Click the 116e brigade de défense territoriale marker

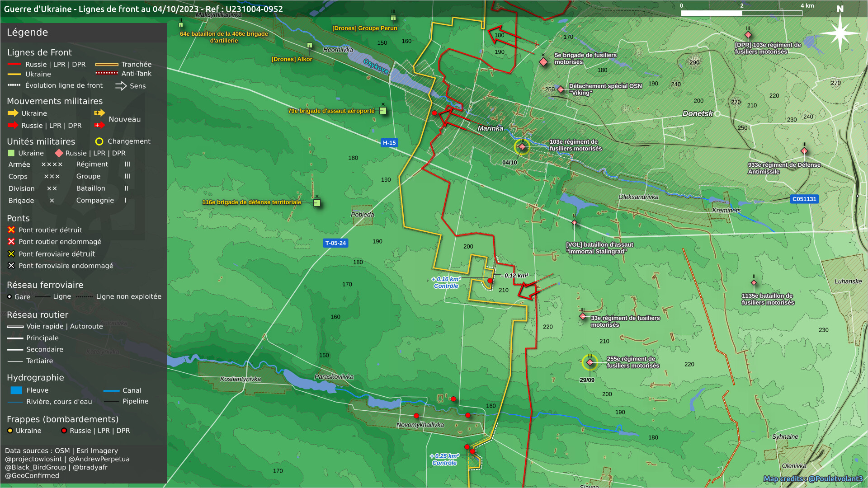[x=317, y=203]
